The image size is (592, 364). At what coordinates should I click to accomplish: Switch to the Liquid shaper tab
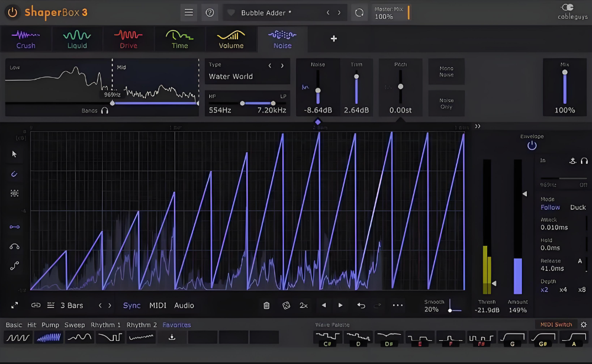pyautogui.click(x=77, y=39)
